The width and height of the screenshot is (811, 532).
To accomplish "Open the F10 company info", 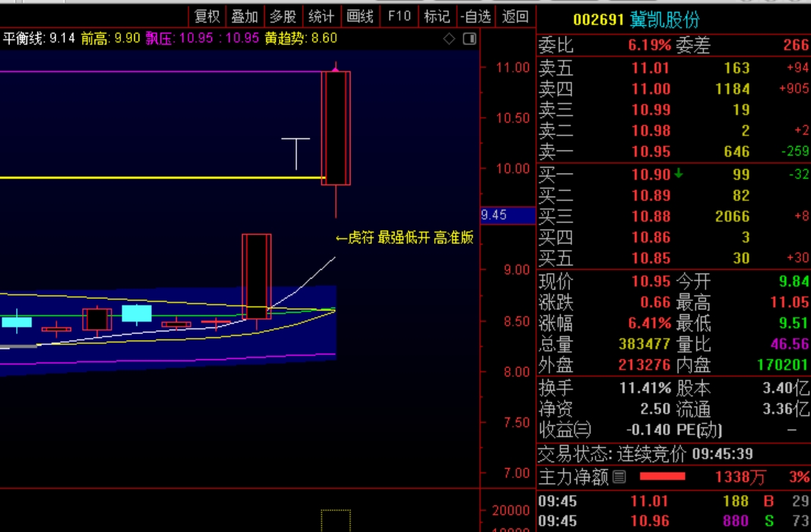I will point(399,17).
